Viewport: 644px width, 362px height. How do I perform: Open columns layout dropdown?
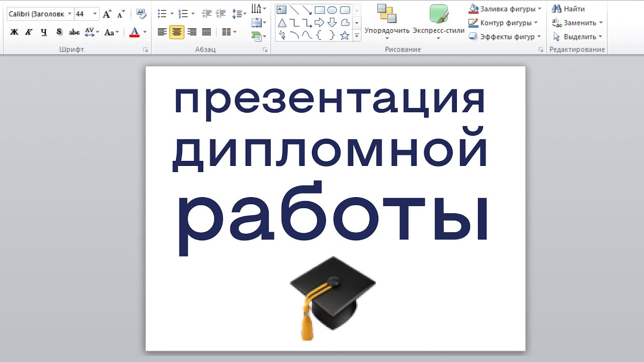click(229, 32)
